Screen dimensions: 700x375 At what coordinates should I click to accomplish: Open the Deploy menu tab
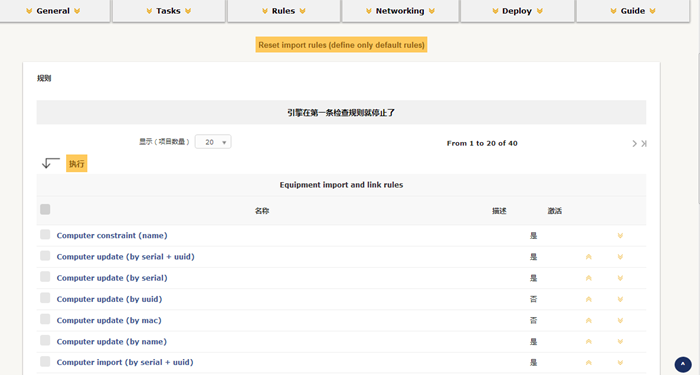click(517, 11)
